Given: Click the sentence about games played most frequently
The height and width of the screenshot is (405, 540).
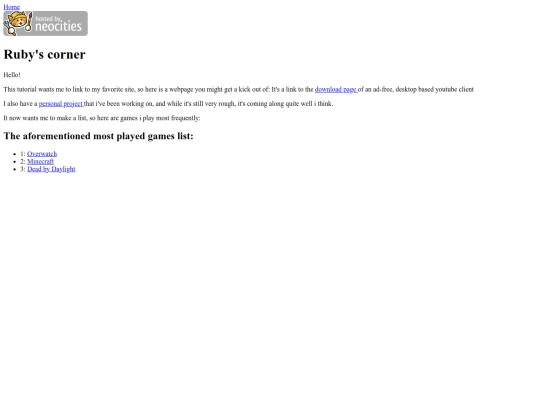Looking at the screenshot, I should tap(102, 118).
